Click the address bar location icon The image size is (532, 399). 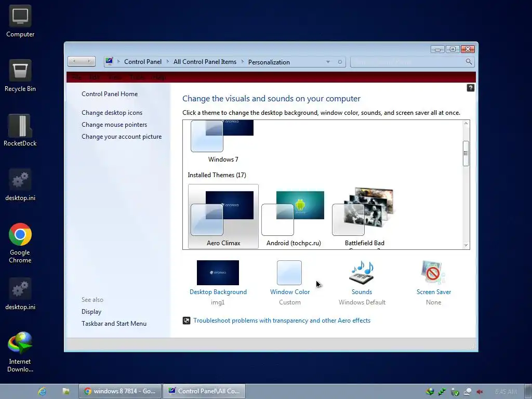tap(109, 61)
